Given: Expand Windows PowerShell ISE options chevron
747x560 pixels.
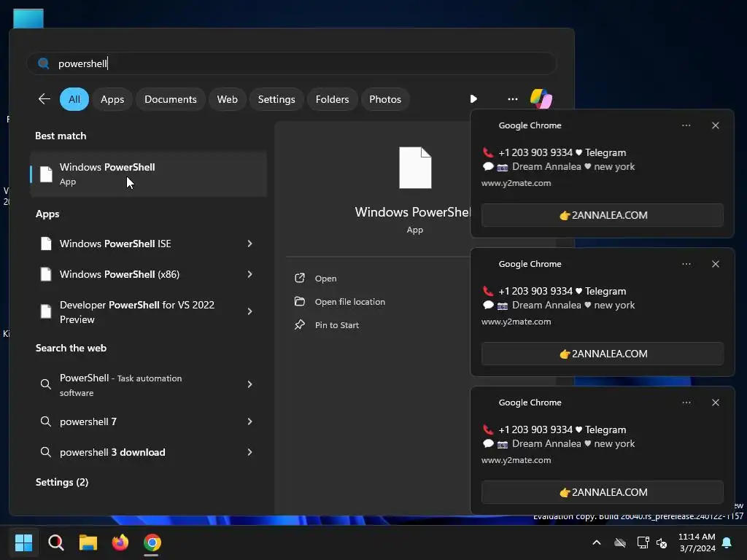Looking at the screenshot, I should click(249, 244).
